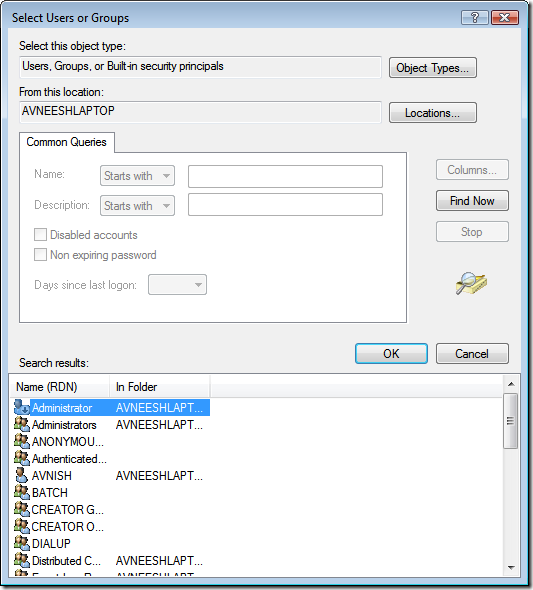Select the DIALUP entry text

tap(51, 543)
